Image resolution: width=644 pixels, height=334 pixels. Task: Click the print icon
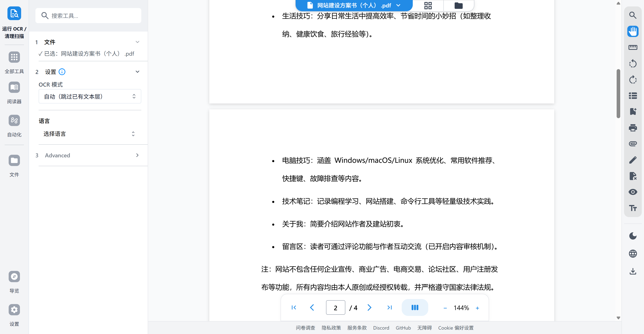tap(633, 128)
